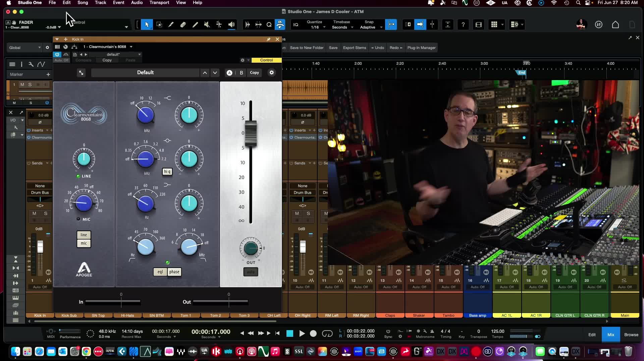Select the Eraser tool
The height and width of the screenshot is (361, 644).
click(x=183, y=24)
